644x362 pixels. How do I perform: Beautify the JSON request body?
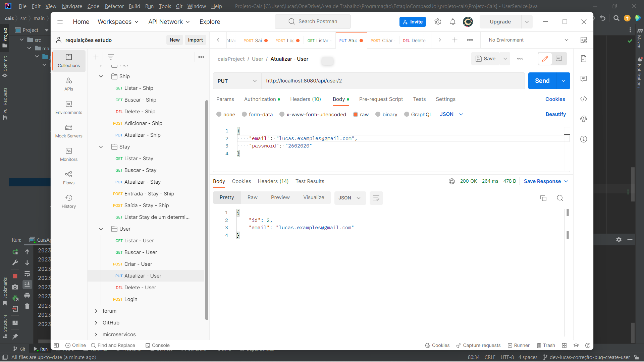coord(555,114)
